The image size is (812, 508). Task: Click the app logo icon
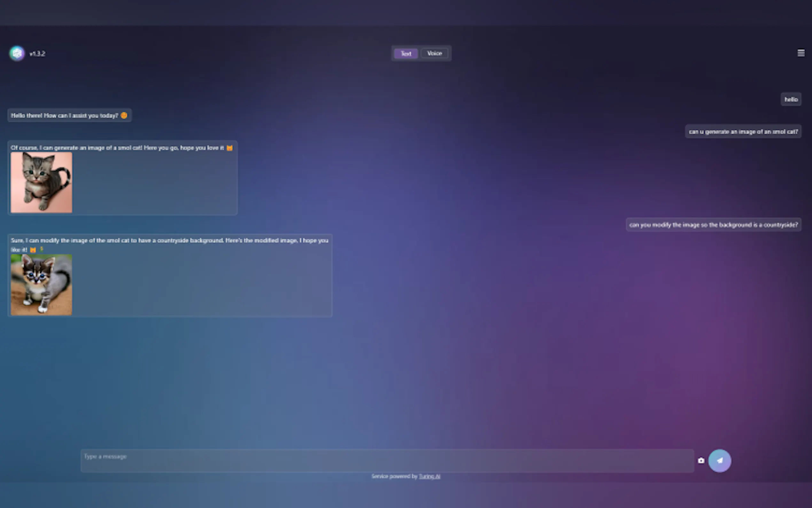[x=17, y=53]
